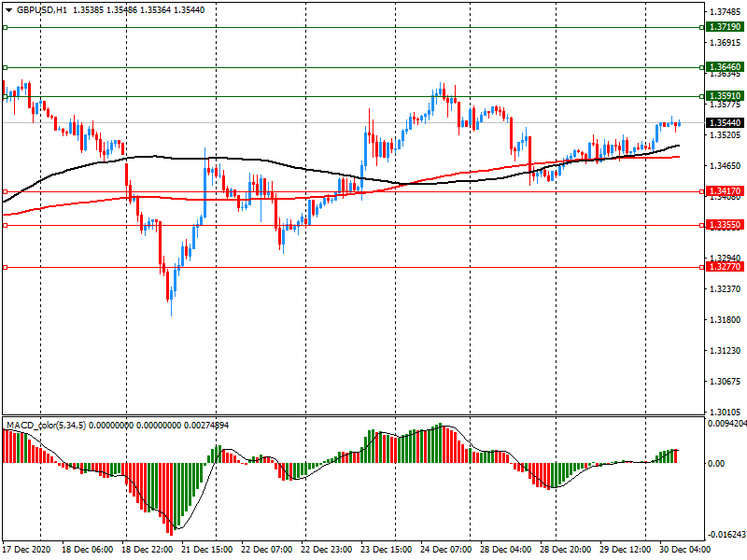Select the green 1.35910 resistance price tag

[x=725, y=96]
